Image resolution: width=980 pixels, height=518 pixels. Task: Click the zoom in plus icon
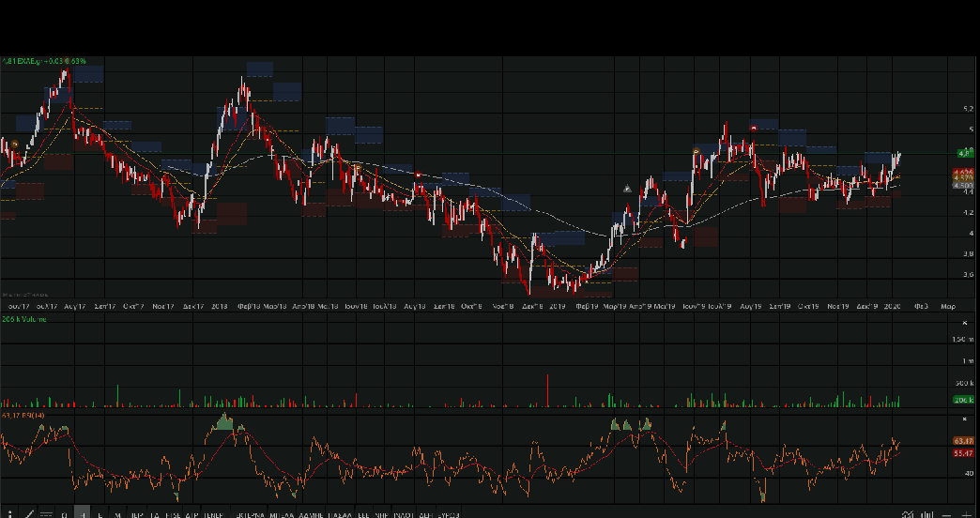click(967, 514)
